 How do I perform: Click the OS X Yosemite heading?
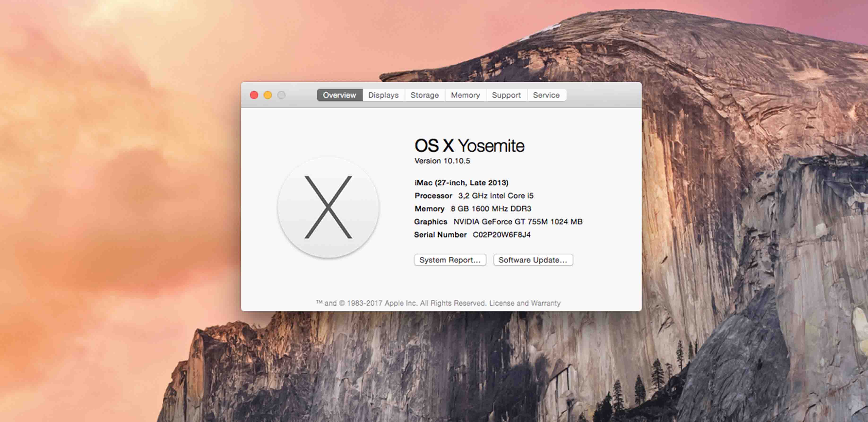click(x=469, y=146)
